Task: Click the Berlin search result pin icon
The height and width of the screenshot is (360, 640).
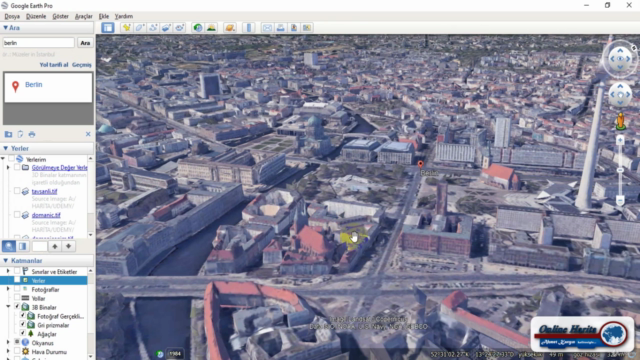Action: point(16,87)
